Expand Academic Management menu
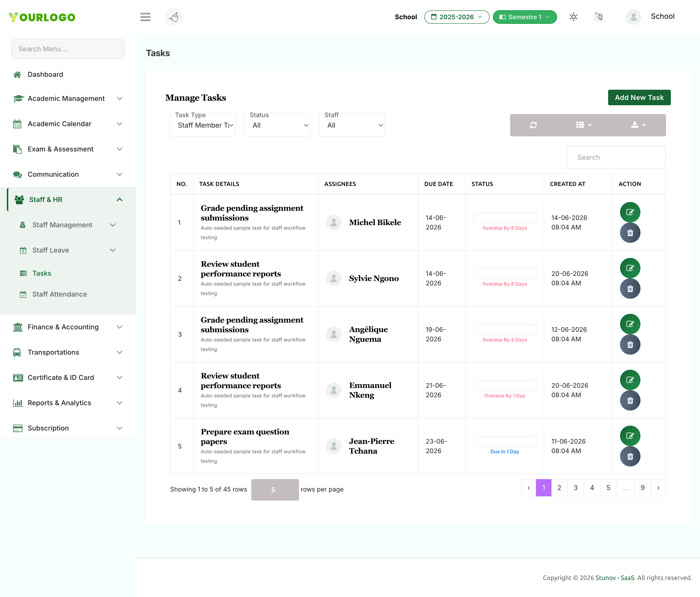 pos(68,98)
